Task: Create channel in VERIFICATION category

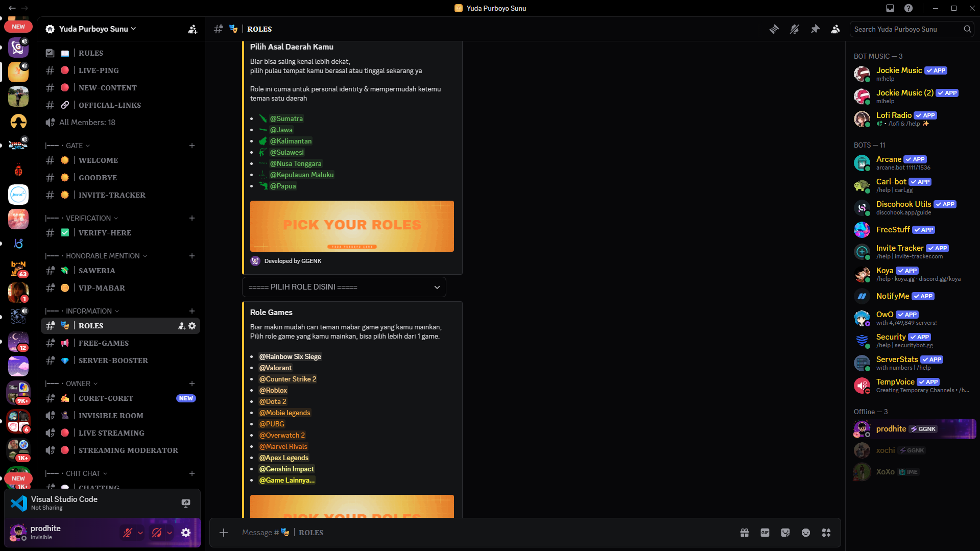Action: click(x=192, y=218)
